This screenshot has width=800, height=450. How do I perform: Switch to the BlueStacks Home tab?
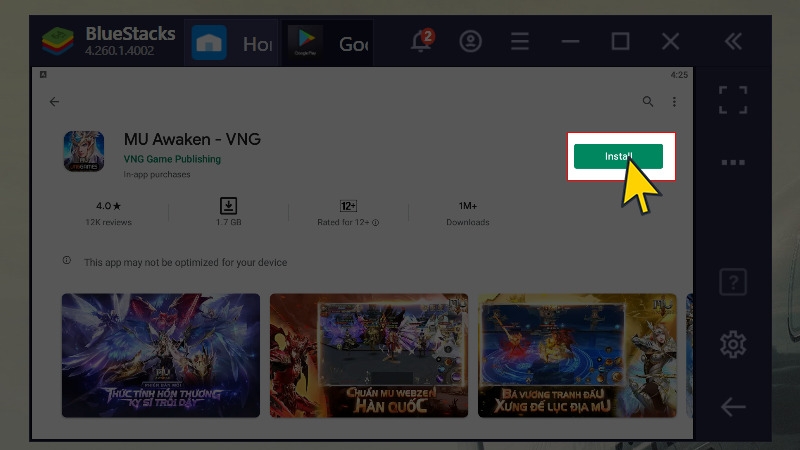232,43
